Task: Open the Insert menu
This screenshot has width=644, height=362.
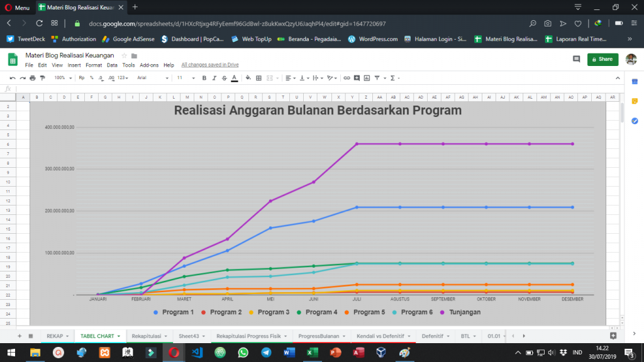Action: [74, 65]
